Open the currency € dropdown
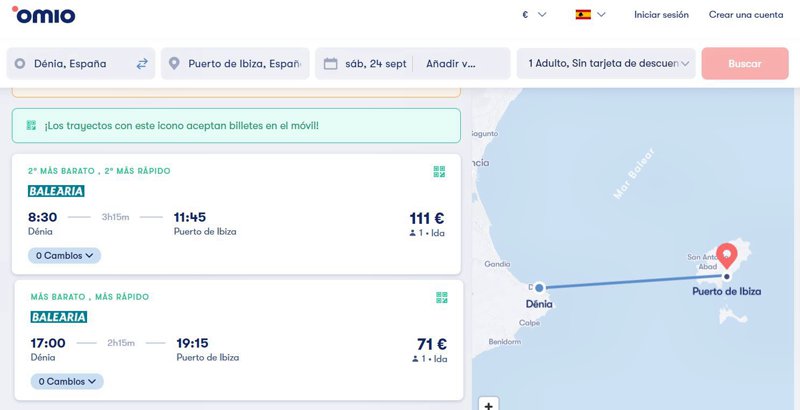Viewport: 800px width, 410px height. tap(534, 15)
